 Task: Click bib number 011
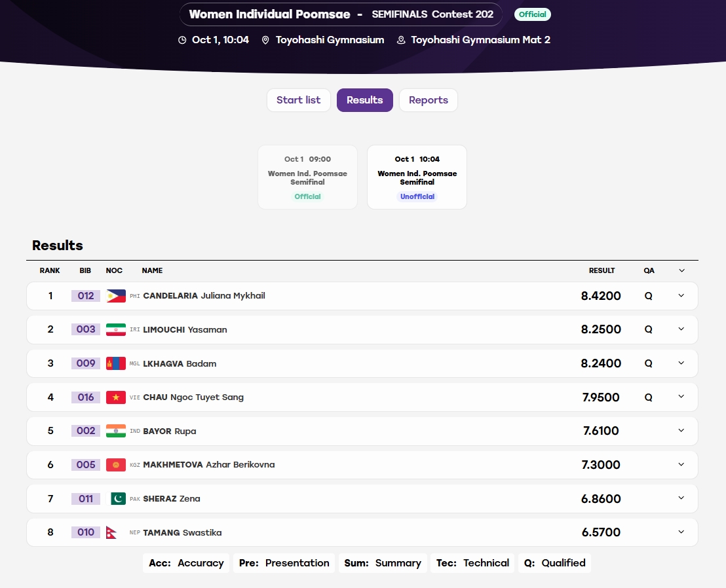click(86, 499)
